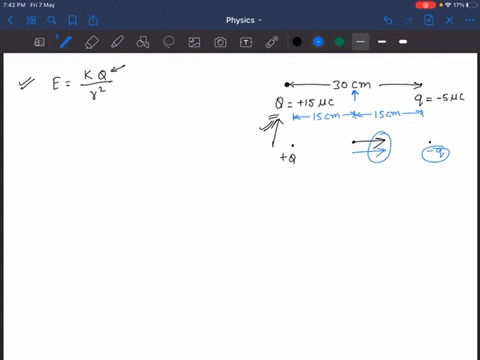Choose the black pen color
This screenshot has width=480, height=360.
click(297, 42)
